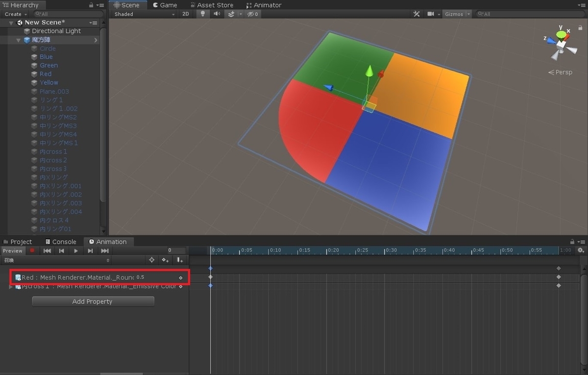Click the scene camera settings icon
This screenshot has width=588, height=375.
coord(431,14)
